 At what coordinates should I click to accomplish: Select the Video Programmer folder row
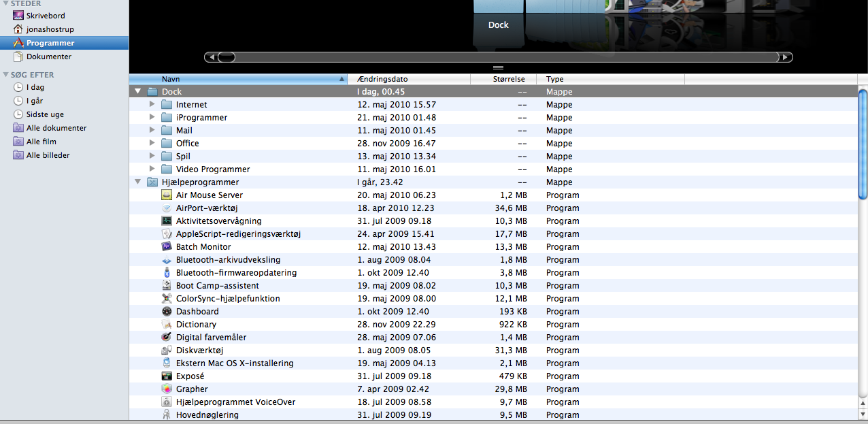pos(493,169)
